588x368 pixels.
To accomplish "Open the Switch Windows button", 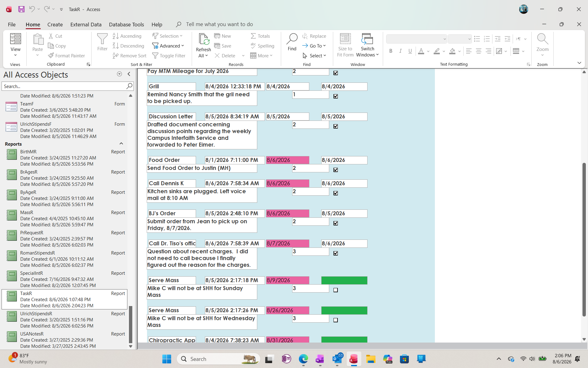I will tap(367, 45).
